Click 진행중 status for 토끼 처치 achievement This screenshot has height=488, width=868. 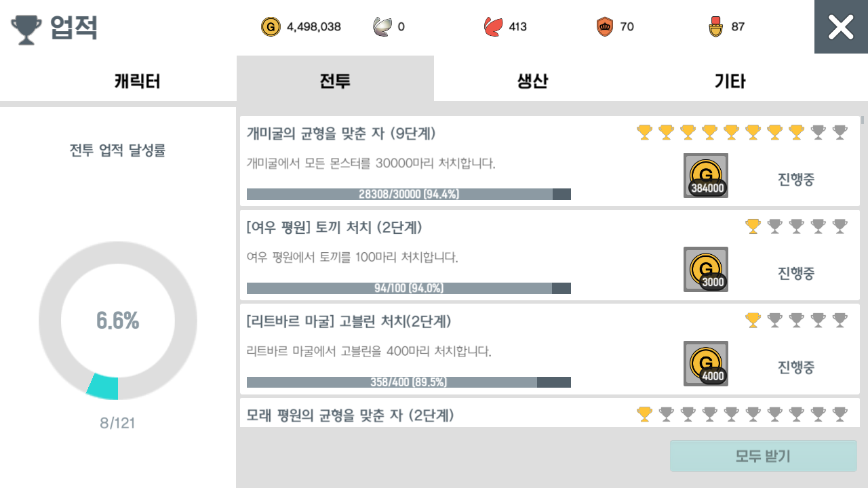click(x=795, y=273)
